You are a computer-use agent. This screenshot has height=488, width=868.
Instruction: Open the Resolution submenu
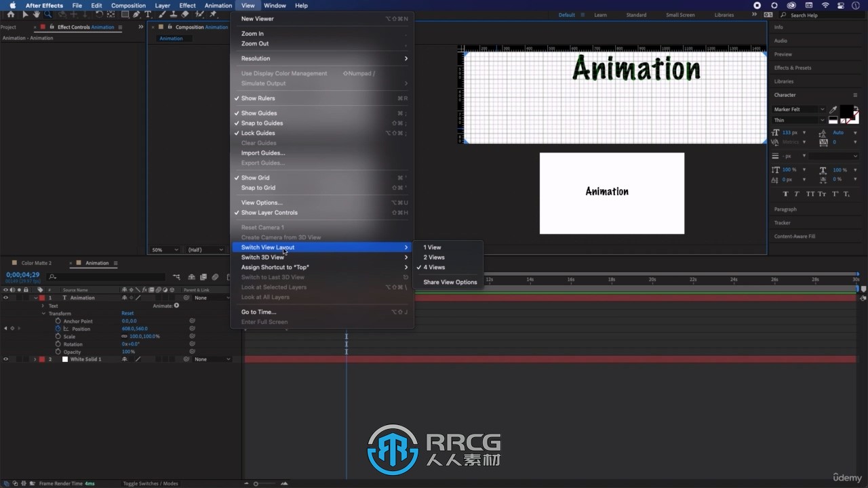point(321,58)
